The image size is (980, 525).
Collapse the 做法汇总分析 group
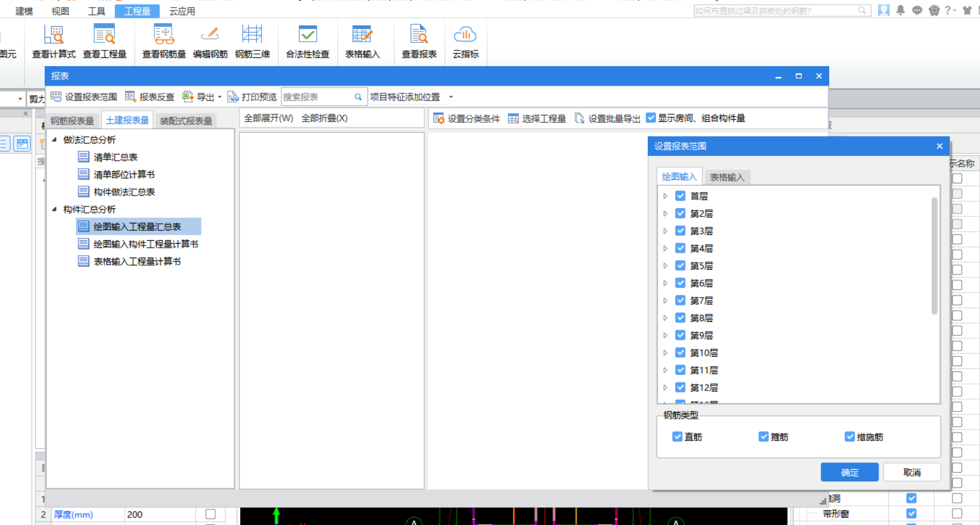[x=55, y=139]
